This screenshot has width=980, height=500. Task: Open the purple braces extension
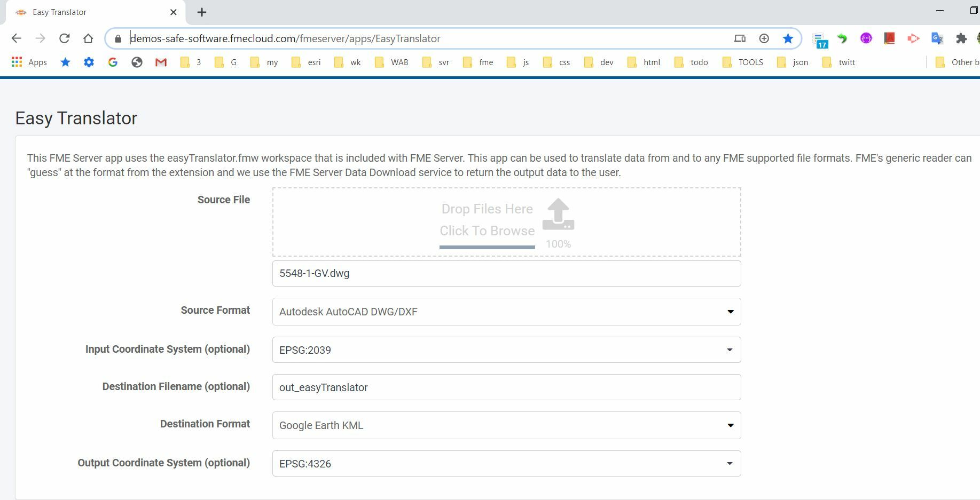[x=866, y=38]
